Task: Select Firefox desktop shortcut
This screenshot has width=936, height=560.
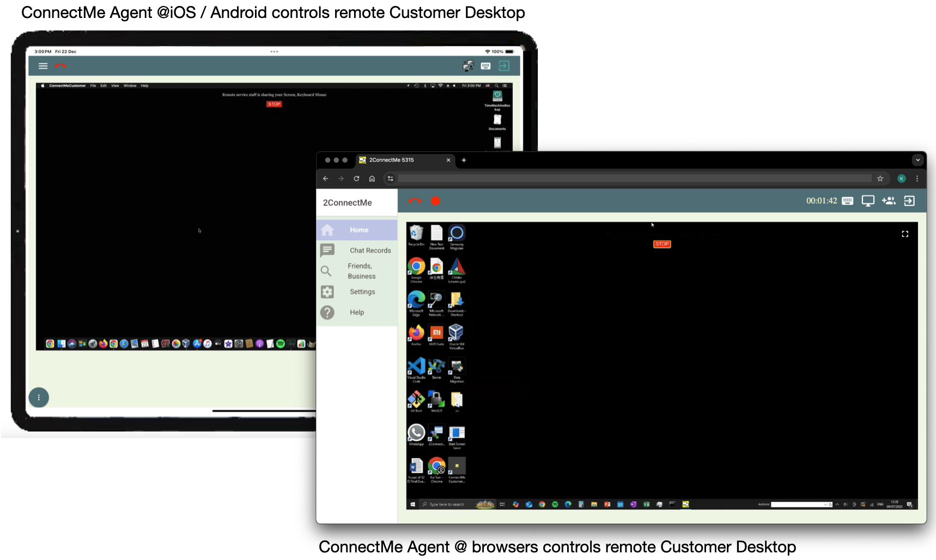Action: click(416, 335)
